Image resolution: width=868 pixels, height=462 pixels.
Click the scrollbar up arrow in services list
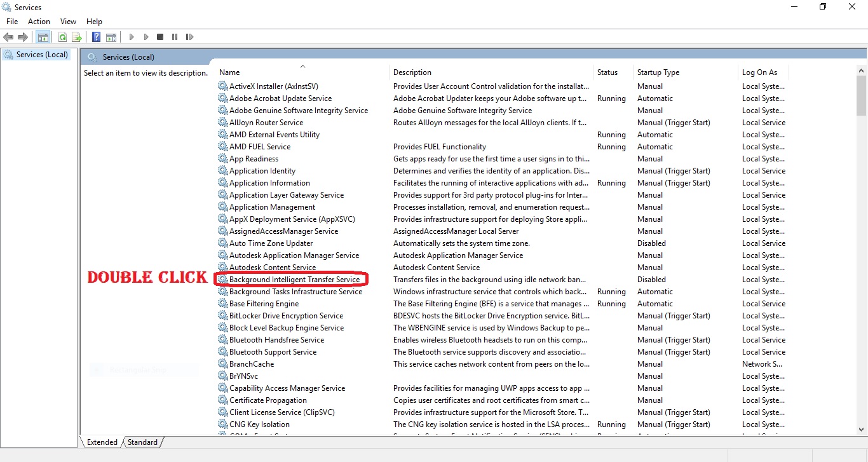point(861,70)
